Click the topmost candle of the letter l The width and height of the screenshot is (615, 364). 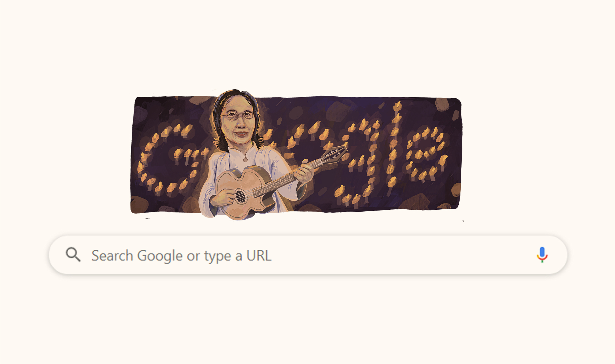pos(397,106)
